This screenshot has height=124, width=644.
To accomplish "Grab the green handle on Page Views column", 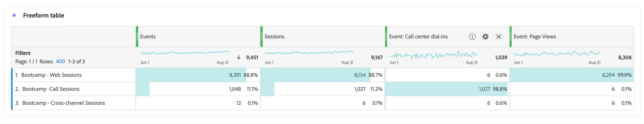I will 511,36.
